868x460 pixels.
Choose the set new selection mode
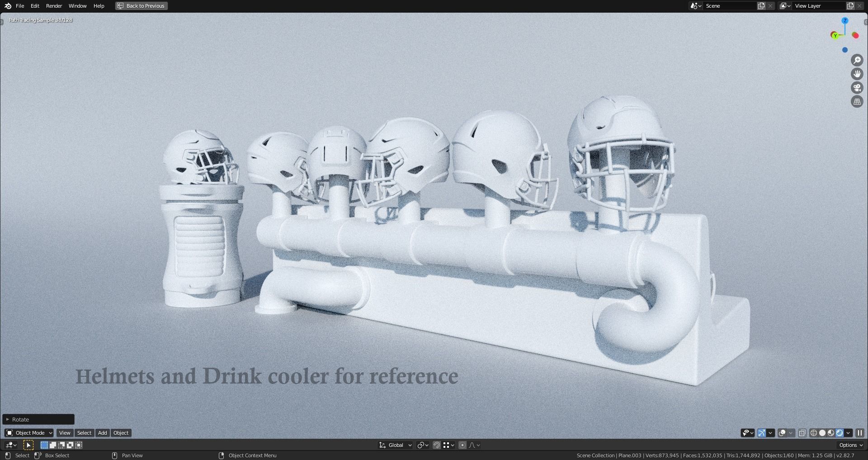[x=44, y=445]
